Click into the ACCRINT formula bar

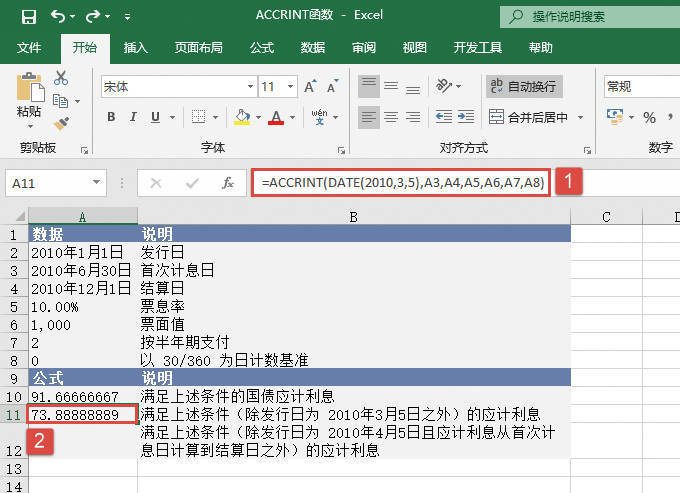402,183
